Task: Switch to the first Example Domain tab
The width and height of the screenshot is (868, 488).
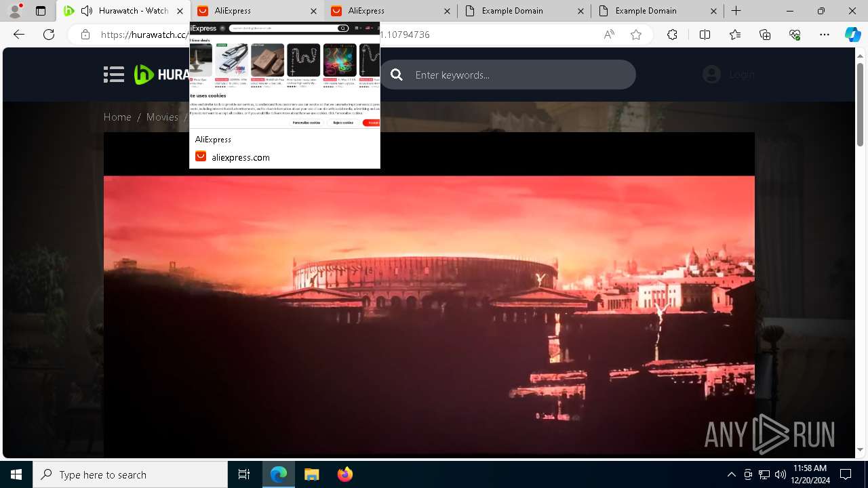Action: [x=524, y=11]
